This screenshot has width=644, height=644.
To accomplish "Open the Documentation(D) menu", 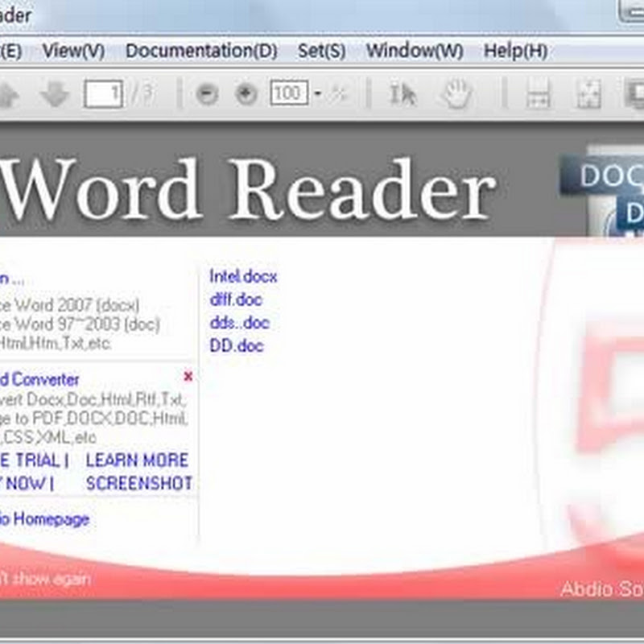I will tap(202, 51).
